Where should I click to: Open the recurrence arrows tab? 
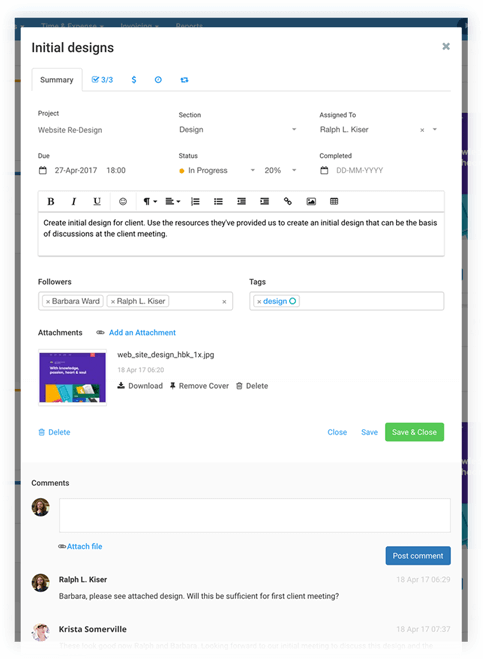point(184,80)
